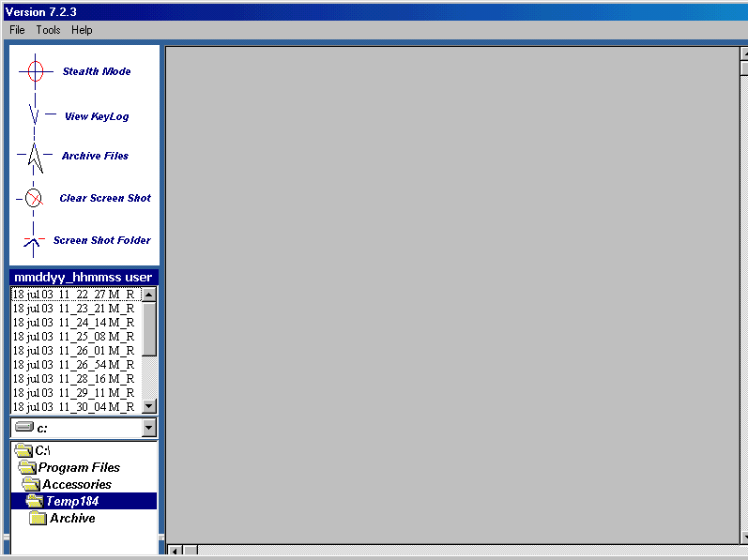Image resolution: width=748 pixels, height=560 pixels.
Task: Click the Screen Shot Folder icon
Action: click(x=34, y=241)
